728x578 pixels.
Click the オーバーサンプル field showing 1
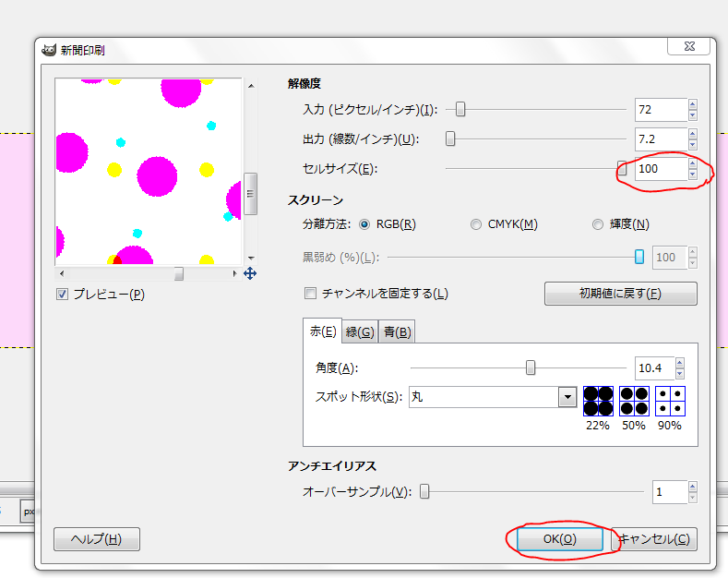click(x=670, y=492)
